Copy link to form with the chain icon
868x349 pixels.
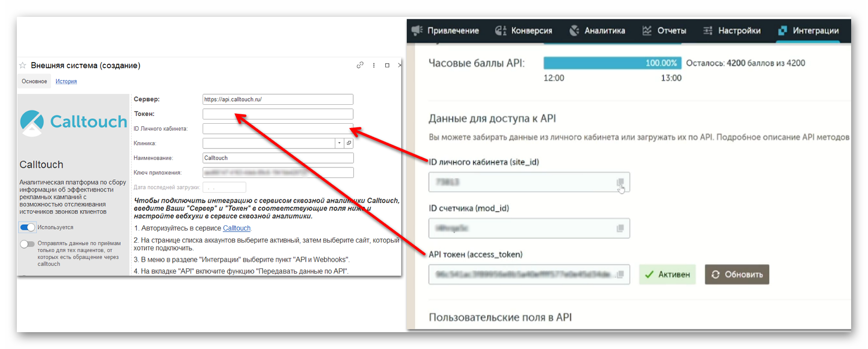pyautogui.click(x=360, y=65)
